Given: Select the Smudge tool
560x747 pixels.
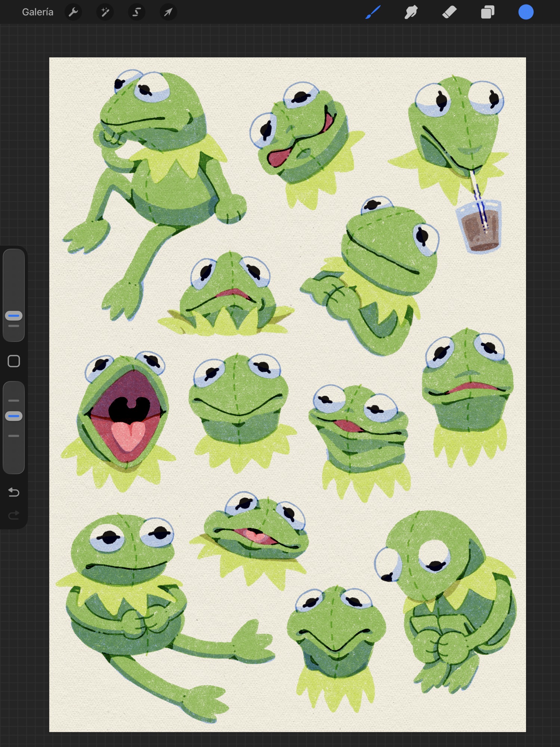Looking at the screenshot, I should tap(411, 12).
